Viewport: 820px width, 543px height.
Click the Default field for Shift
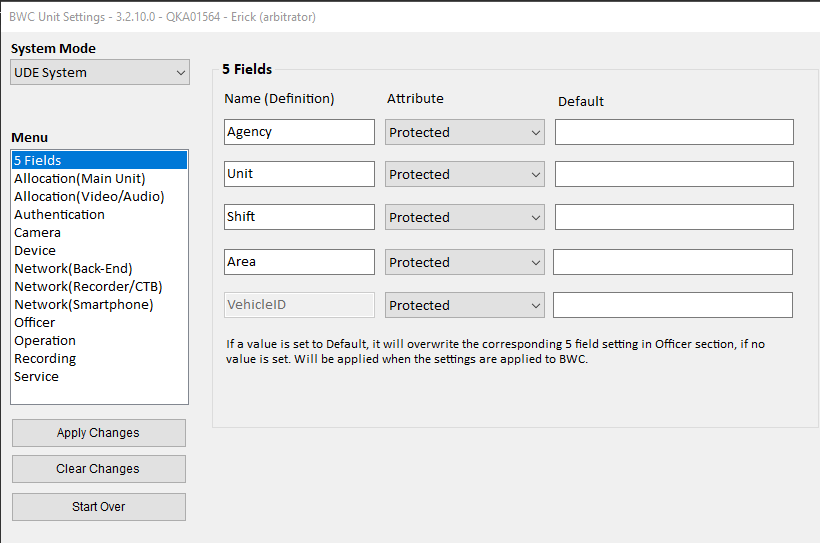point(674,217)
